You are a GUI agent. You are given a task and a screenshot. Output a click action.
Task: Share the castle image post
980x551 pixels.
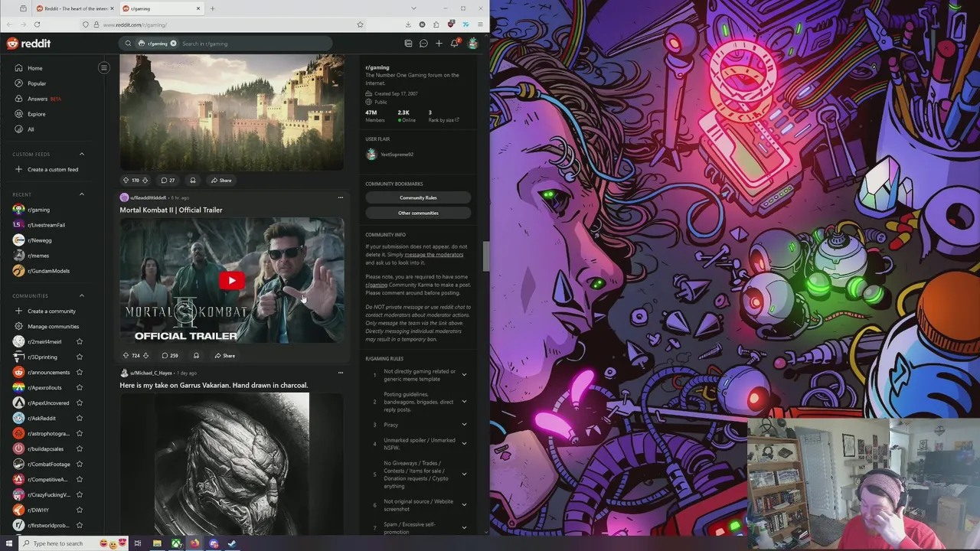[221, 181]
